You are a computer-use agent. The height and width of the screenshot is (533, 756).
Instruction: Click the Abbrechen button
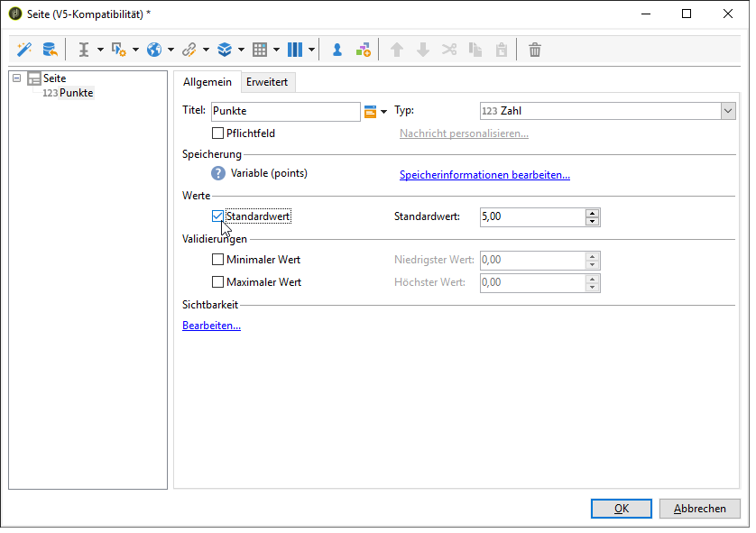(699, 509)
